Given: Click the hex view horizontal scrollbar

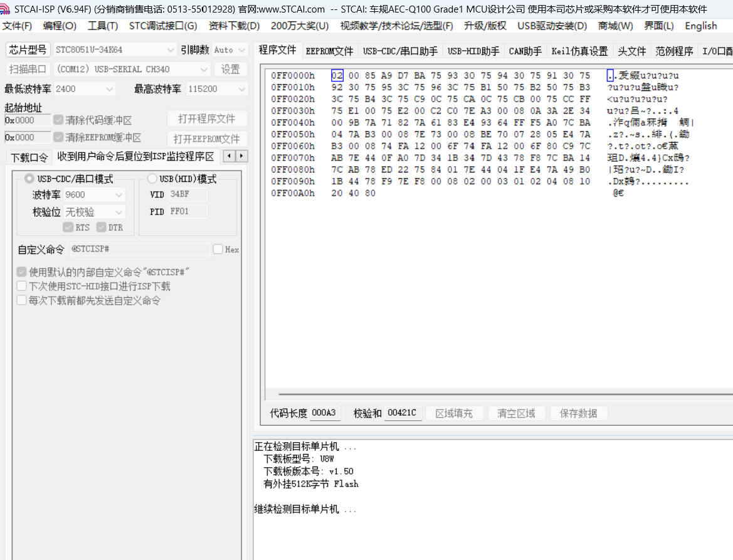Looking at the screenshot, I should 505,394.
